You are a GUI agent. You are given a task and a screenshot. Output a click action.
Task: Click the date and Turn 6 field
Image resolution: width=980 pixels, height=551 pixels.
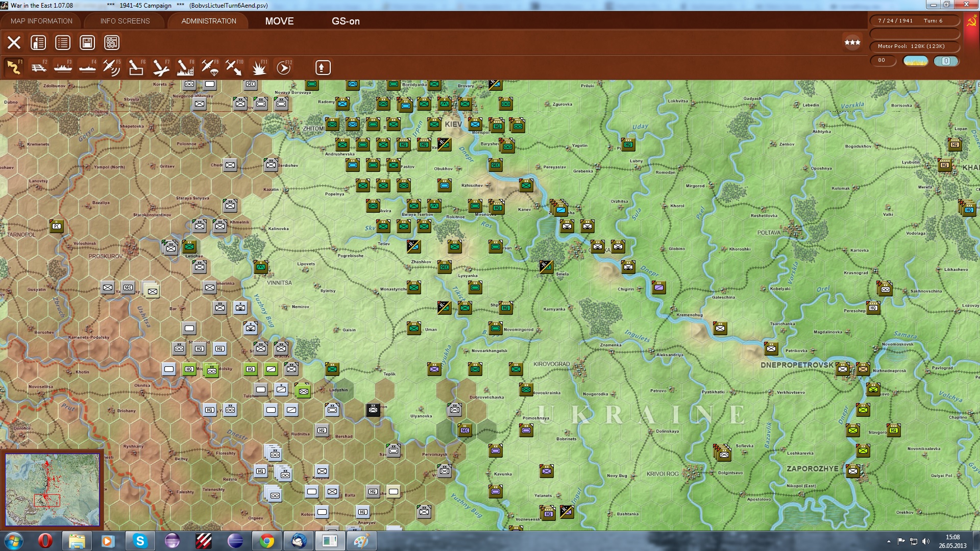(x=914, y=21)
